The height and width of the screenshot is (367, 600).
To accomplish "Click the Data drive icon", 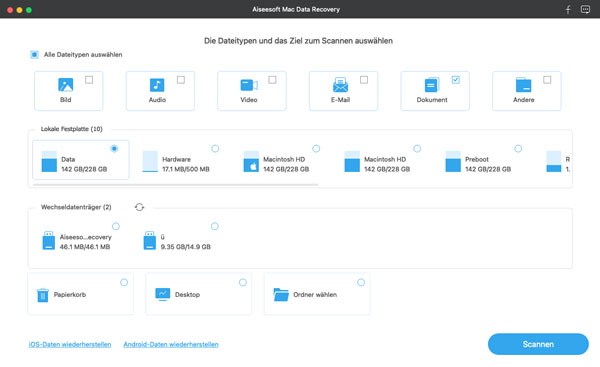I will tap(49, 161).
